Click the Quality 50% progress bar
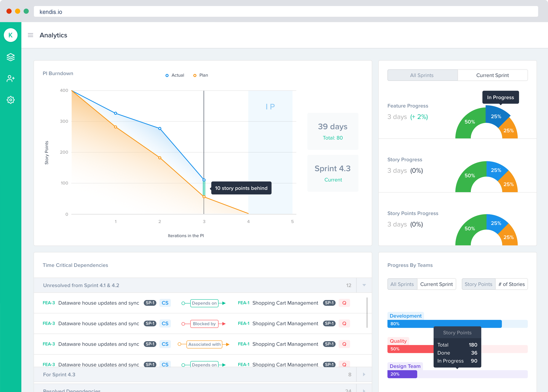The height and width of the screenshot is (392, 548). coord(410,349)
